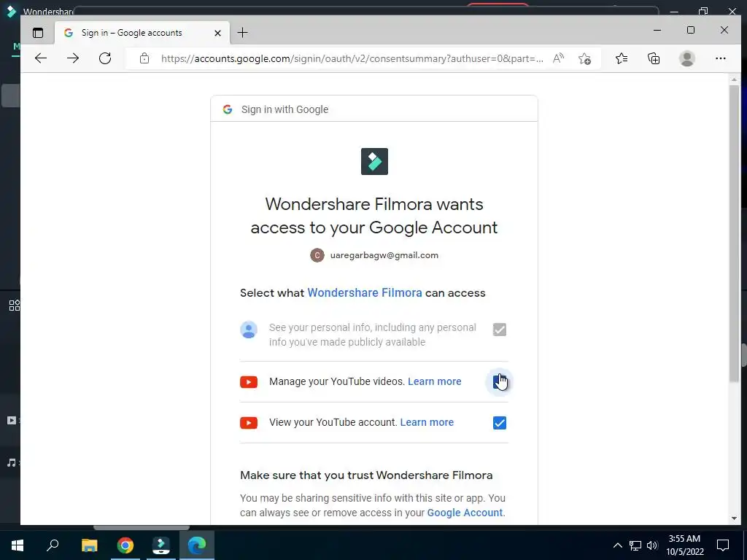The height and width of the screenshot is (560, 747).
Task: Click the Filmora window audio icon in sidebar
Action: point(12,462)
